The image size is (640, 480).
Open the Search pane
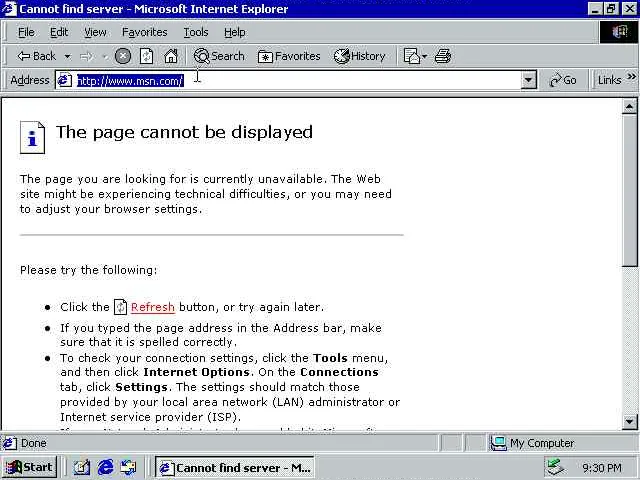point(219,56)
